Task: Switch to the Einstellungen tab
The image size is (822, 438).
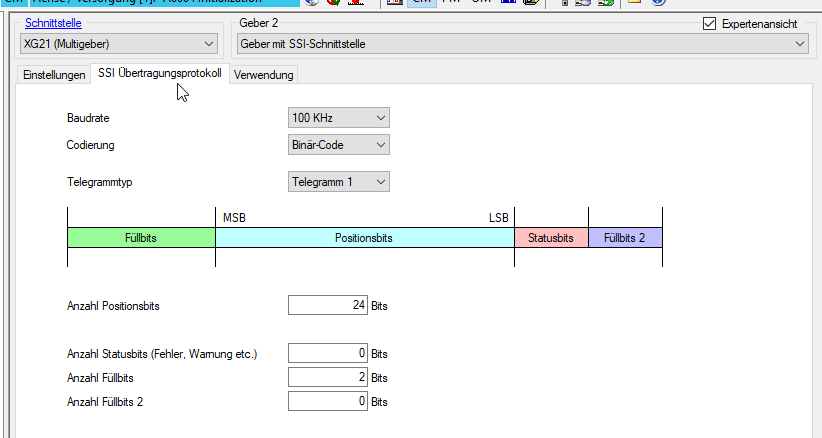Action: point(54,75)
